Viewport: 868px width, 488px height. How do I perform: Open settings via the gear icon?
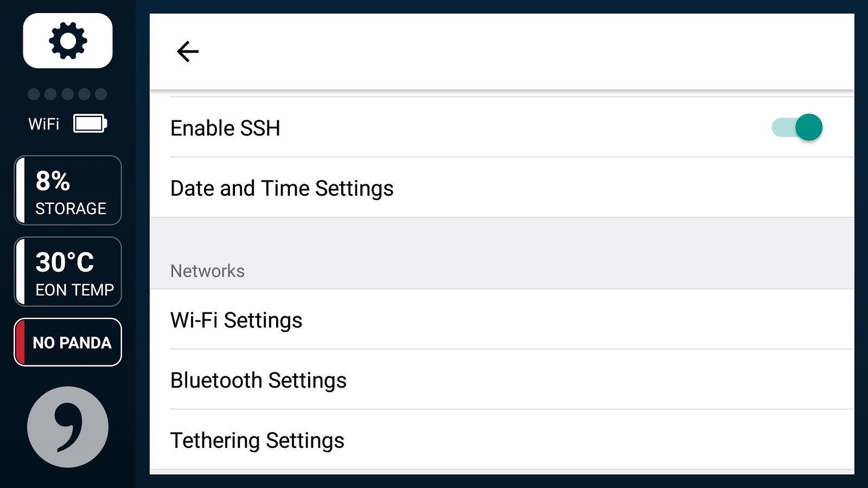click(68, 41)
